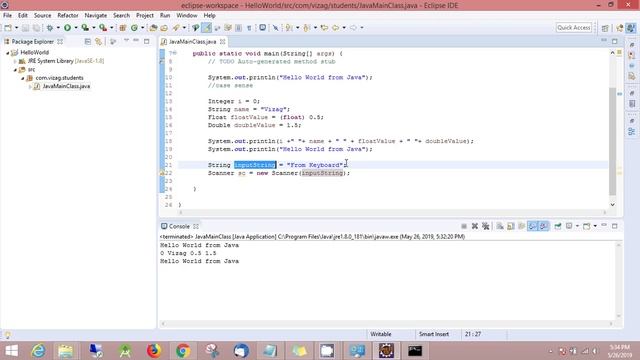Screen dimensions: 640x360
Task: Select JavaMainClass.java in Package Explorer
Action: click(x=66, y=87)
